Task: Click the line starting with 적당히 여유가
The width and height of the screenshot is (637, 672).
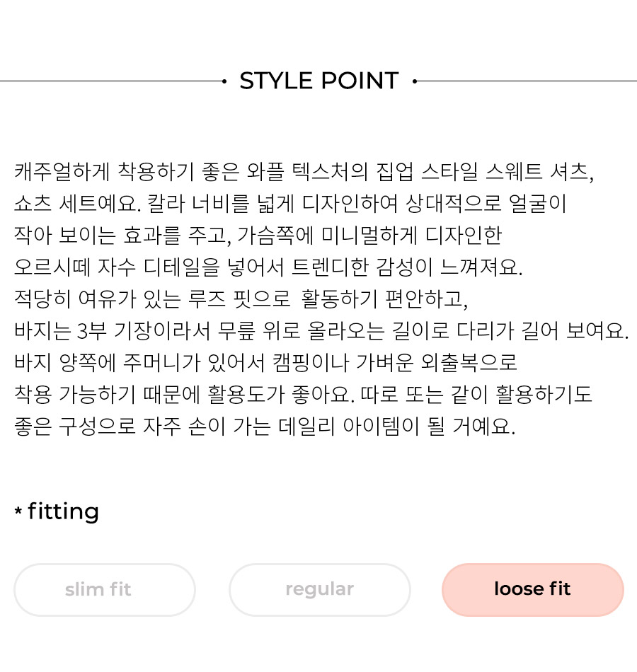Action: click(x=241, y=299)
